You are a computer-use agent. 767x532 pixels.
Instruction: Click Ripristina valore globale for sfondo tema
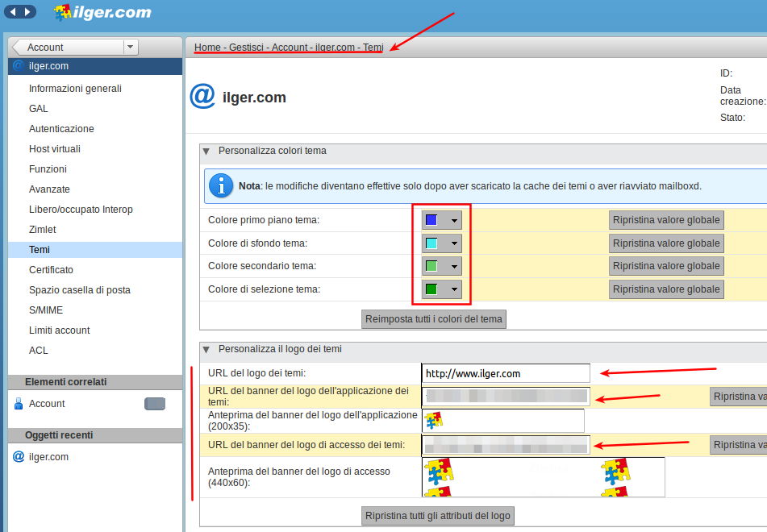(666, 243)
